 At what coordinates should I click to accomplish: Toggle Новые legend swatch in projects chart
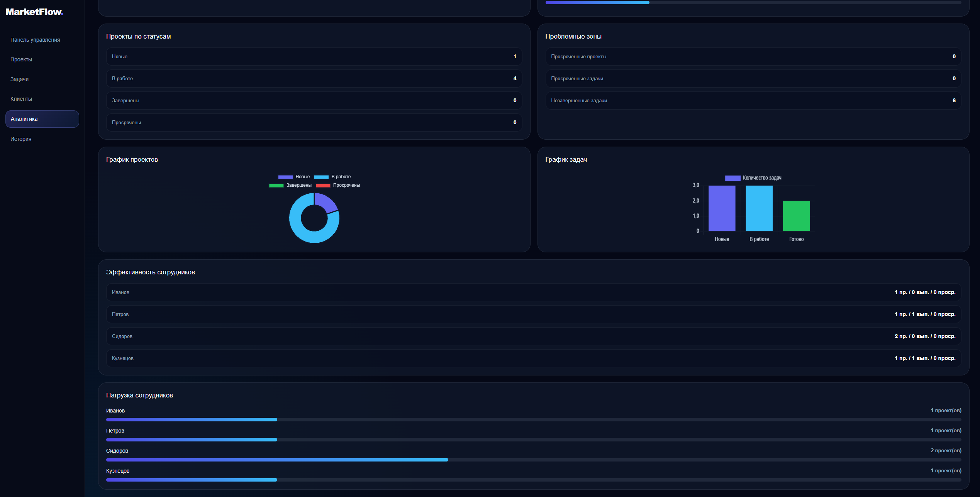pos(285,177)
